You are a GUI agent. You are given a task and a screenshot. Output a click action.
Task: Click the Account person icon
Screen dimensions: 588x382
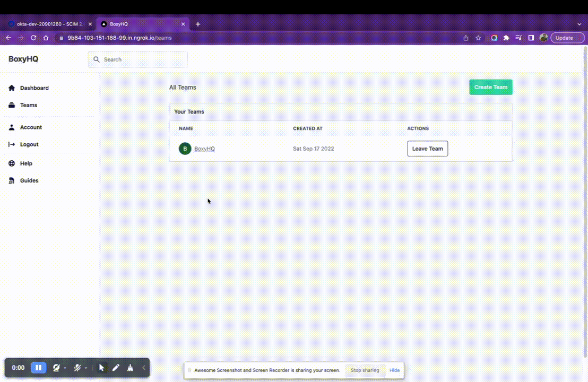point(12,127)
